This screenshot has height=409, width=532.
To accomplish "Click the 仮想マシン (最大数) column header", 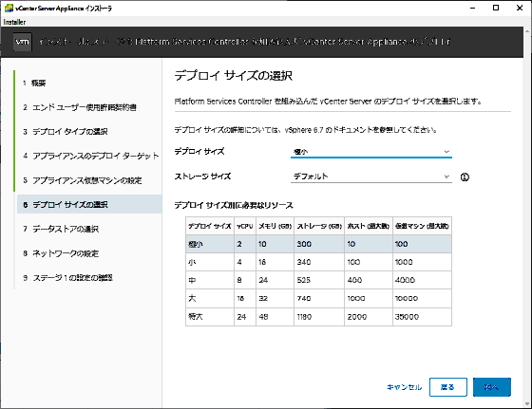I will (422, 226).
